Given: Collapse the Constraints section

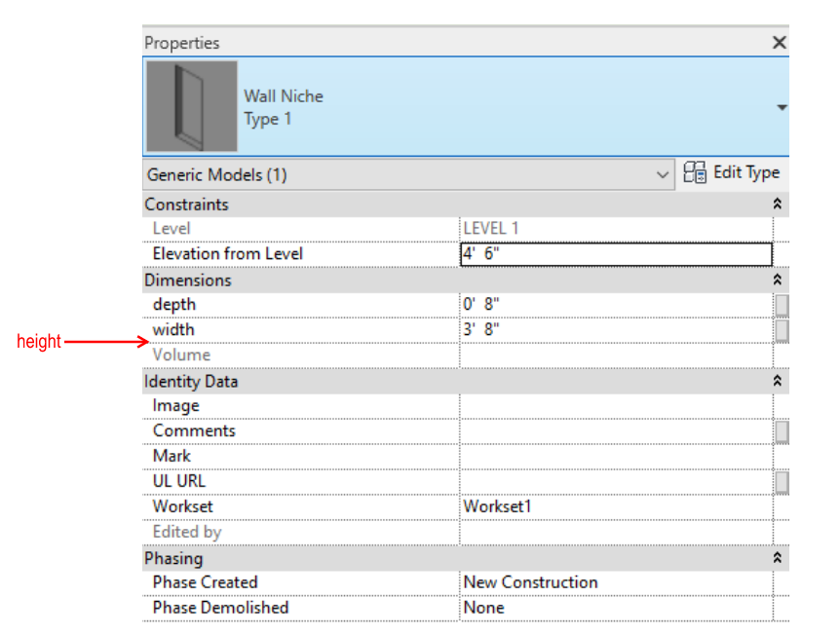Looking at the screenshot, I should point(777,204).
